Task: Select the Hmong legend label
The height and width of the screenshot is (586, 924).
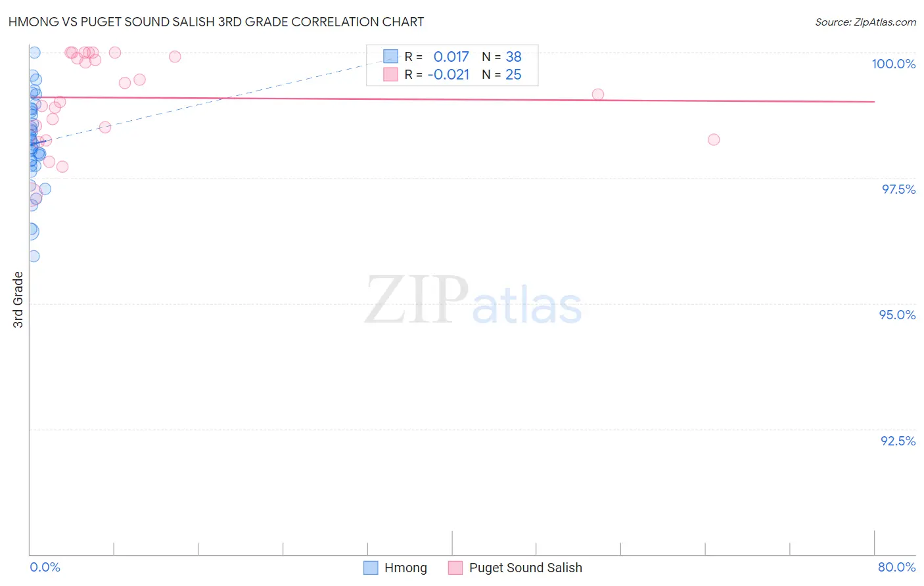Action: [405, 568]
